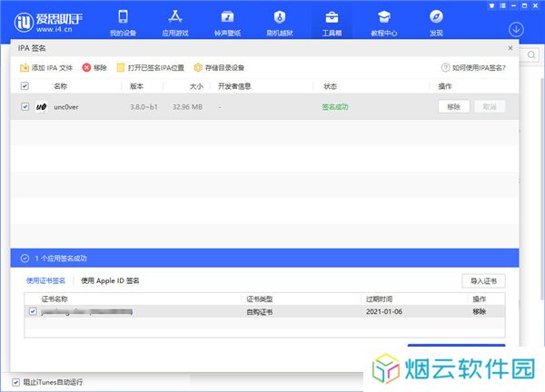This screenshot has height=392, width=545.
Task: Click the list menu icon in title bar
Action: [x=502, y=5]
